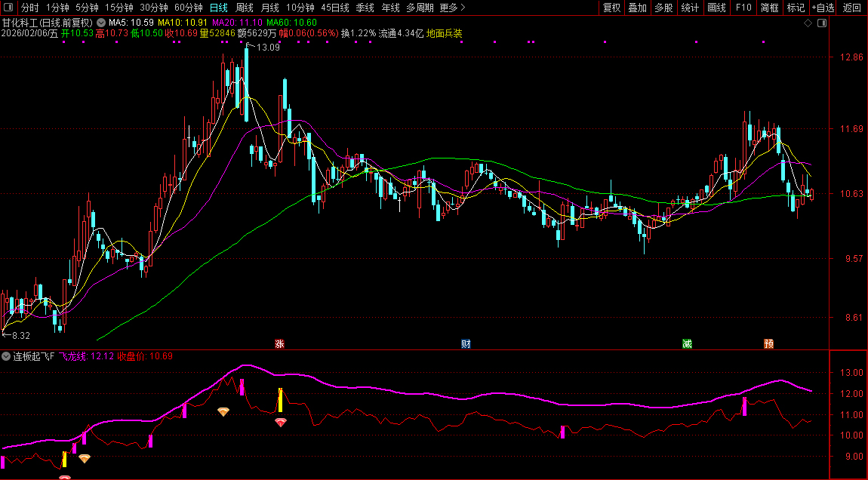Toggle the right-side panel icon below 返回
This screenshot has width=868, height=480.
coord(822,23)
